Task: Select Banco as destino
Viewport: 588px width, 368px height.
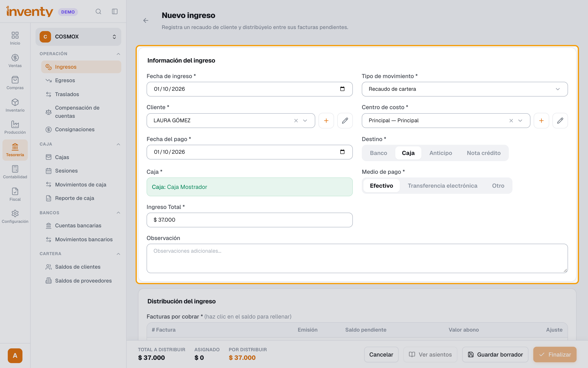Action: (378, 153)
